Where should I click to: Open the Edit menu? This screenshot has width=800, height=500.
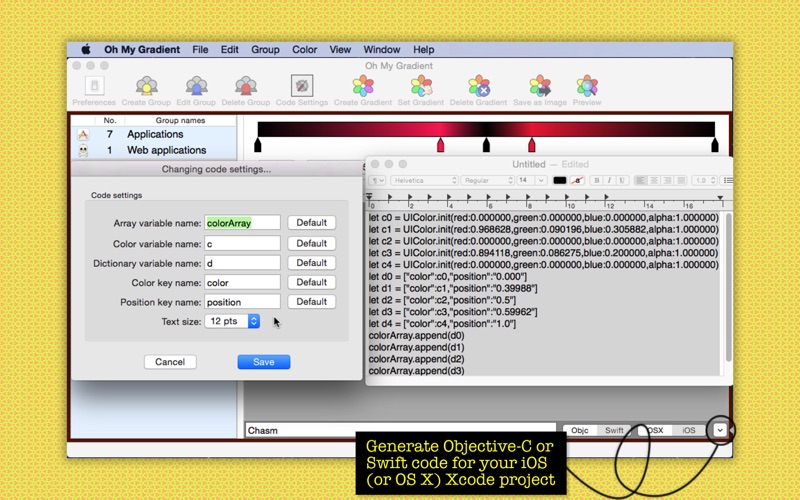pos(230,49)
